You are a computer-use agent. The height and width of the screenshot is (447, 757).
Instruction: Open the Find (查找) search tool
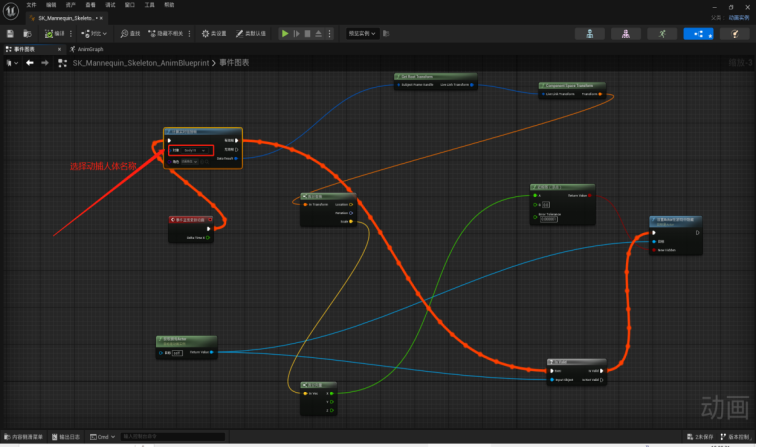pos(130,33)
